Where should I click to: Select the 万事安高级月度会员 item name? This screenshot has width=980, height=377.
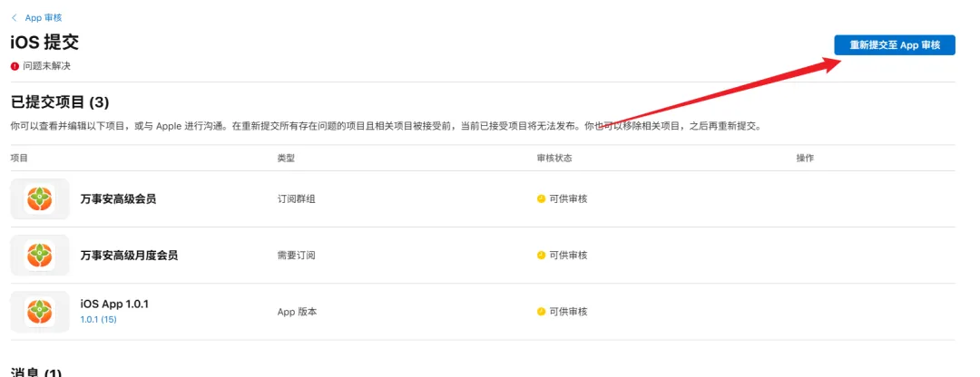point(130,256)
